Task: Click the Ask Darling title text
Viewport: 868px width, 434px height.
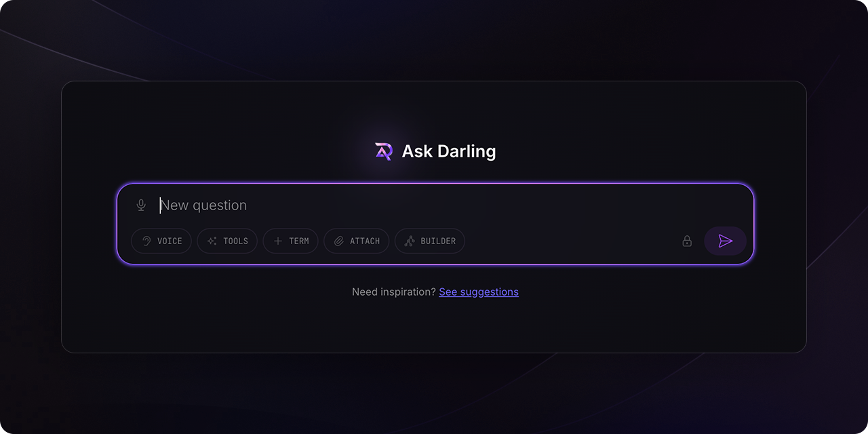Action: click(449, 151)
